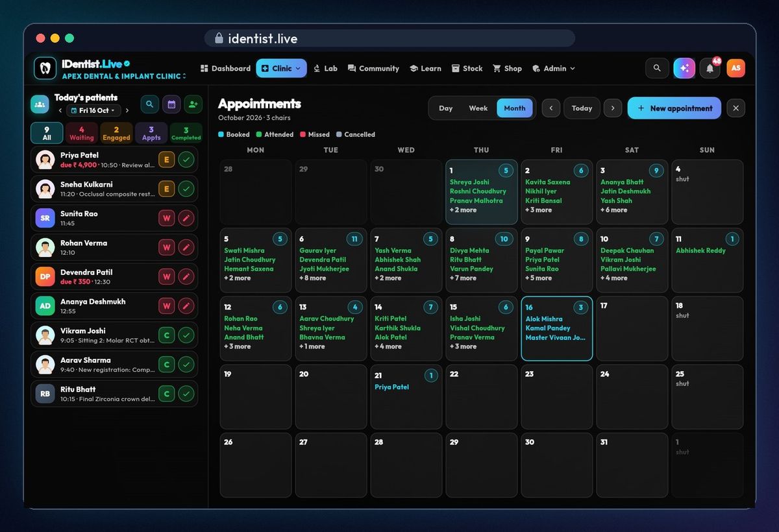Add new patient with green person icon
The width and height of the screenshot is (779, 532).
pyautogui.click(x=193, y=104)
